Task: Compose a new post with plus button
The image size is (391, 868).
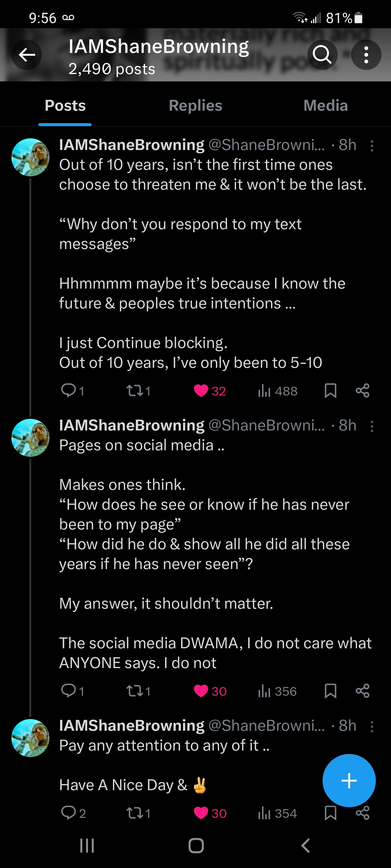Action: (x=349, y=780)
